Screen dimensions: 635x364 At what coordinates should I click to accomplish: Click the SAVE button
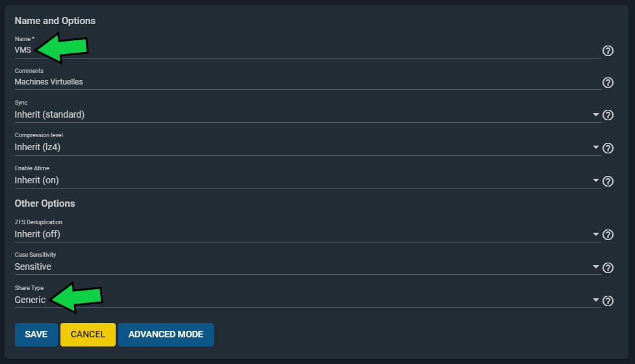tap(36, 335)
